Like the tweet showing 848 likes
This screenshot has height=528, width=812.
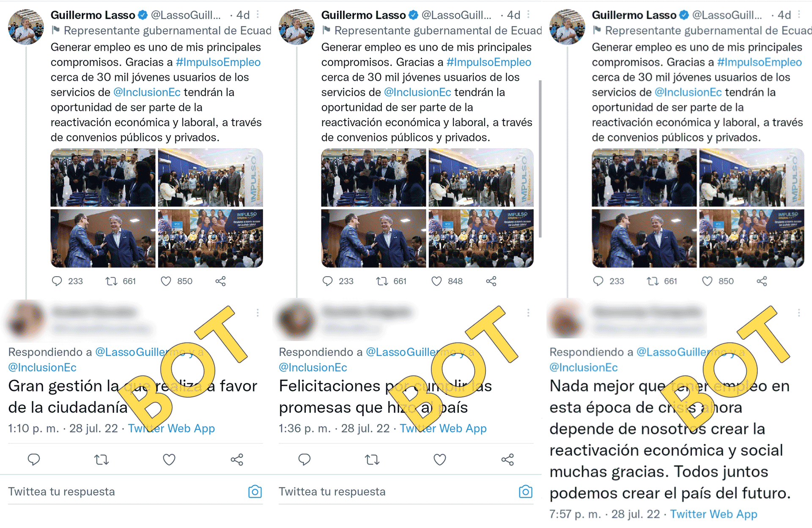coord(436,281)
